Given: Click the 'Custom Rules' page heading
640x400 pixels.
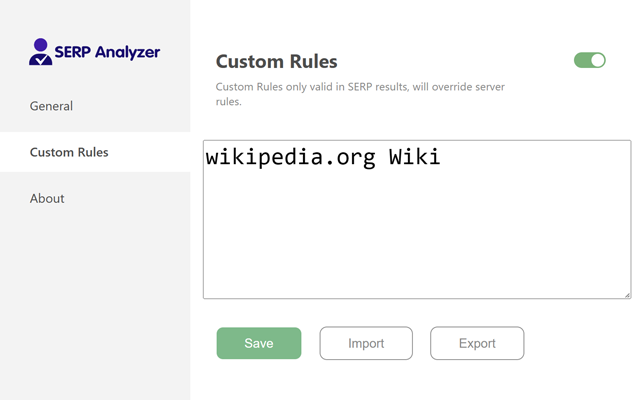Looking at the screenshot, I should pyautogui.click(x=276, y=62).
